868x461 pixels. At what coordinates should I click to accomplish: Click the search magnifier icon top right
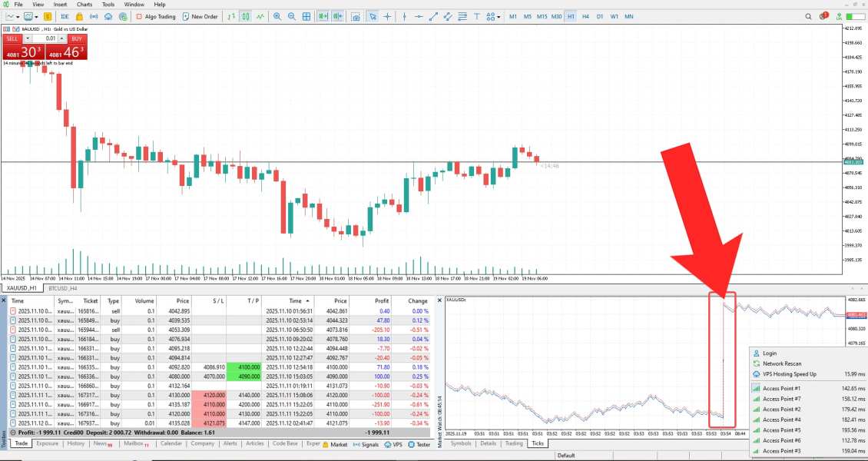click(808, 17)
